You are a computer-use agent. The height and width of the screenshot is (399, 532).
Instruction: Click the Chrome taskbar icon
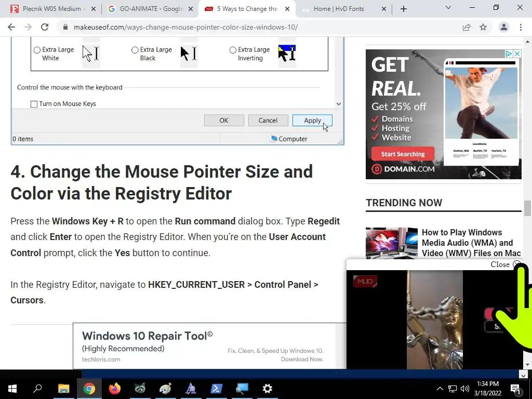point(89,389)
